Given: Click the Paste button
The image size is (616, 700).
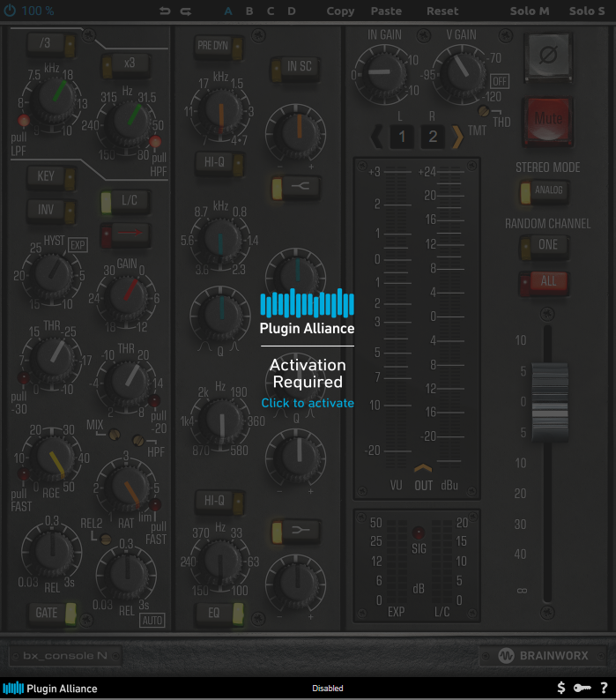Looking at the screenshot, I should pyautogui.click(x=386, y=11).
